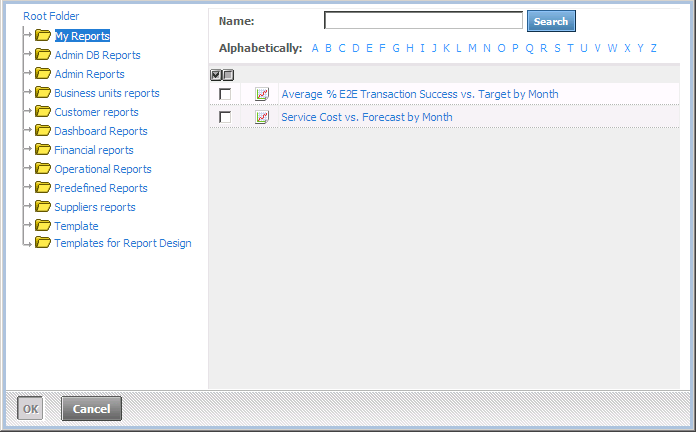Select My Reports in the folder tree

tap(82, 36)
